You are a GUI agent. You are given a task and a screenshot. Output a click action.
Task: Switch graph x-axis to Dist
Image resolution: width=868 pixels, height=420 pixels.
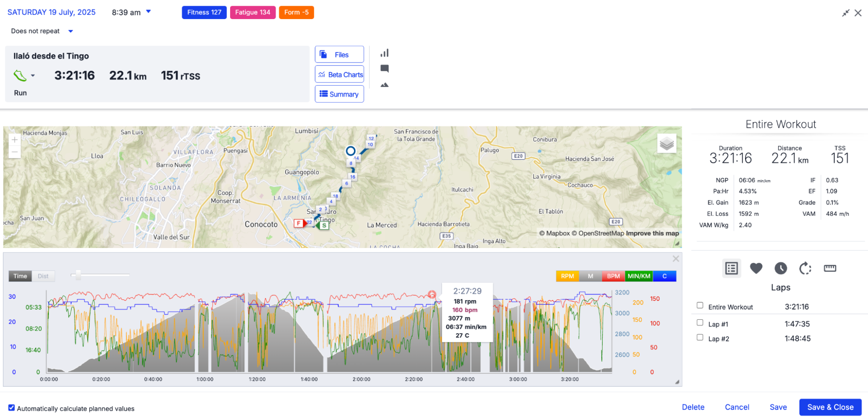[x=43, y=276]
